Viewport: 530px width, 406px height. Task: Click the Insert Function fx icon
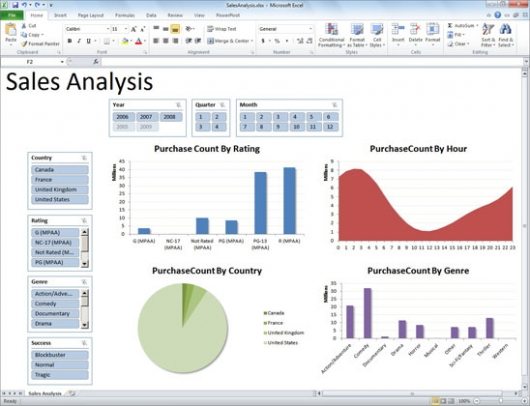96,62
